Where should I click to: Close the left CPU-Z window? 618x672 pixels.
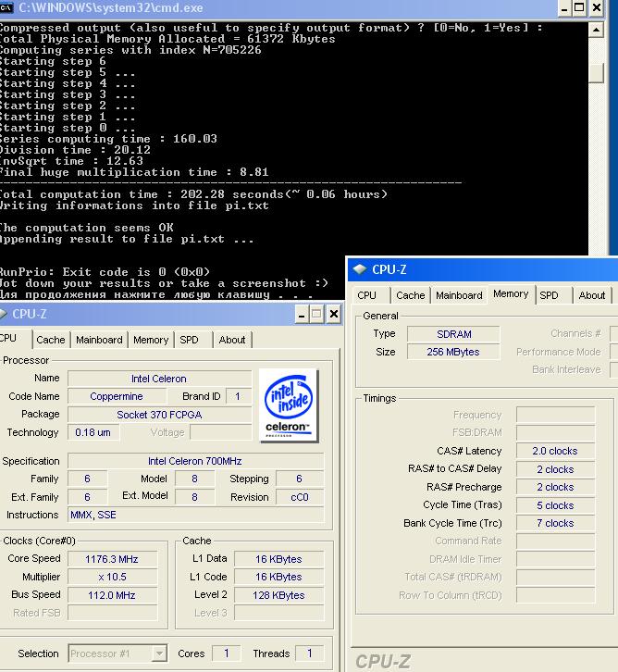click(334, 315)
